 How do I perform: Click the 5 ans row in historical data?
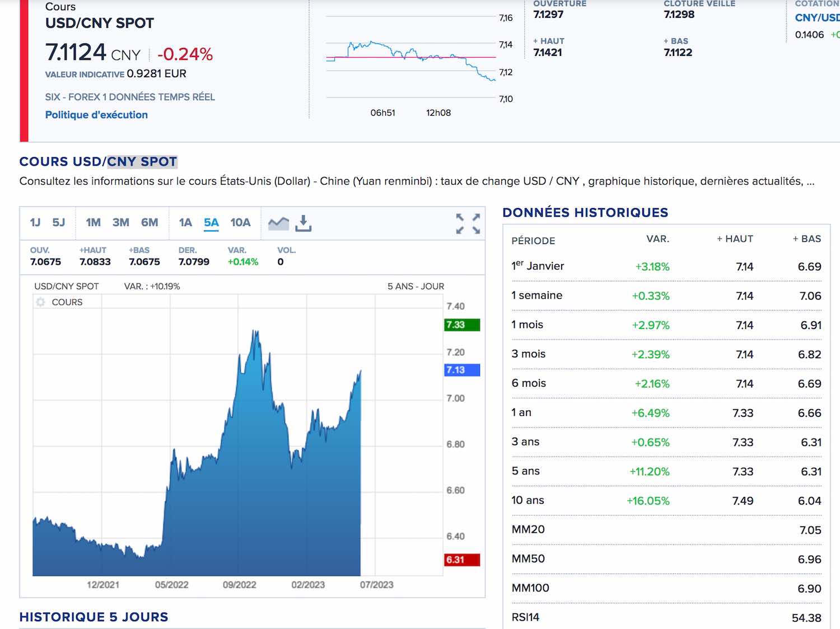click(x=666, y=471)
